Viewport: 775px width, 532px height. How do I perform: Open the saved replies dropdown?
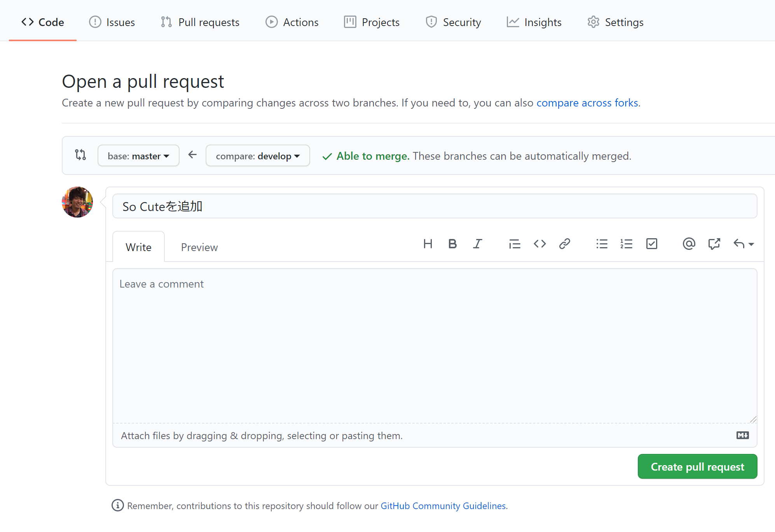744,244
